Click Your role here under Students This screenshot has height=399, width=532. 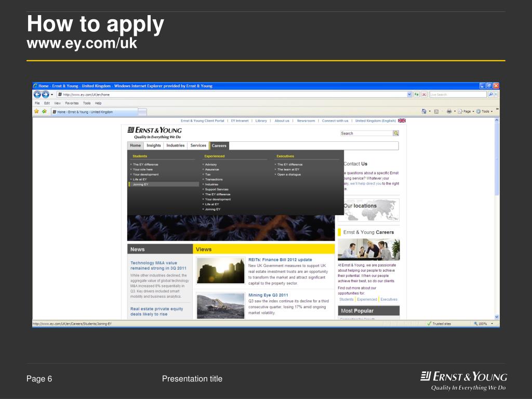143,169
